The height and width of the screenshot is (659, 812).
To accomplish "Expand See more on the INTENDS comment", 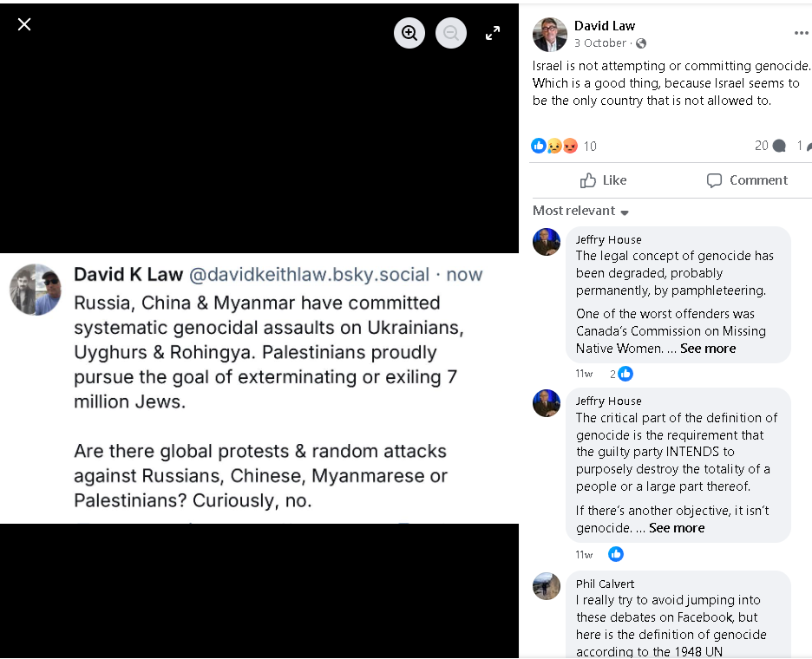I will click(x=677, y=528).
